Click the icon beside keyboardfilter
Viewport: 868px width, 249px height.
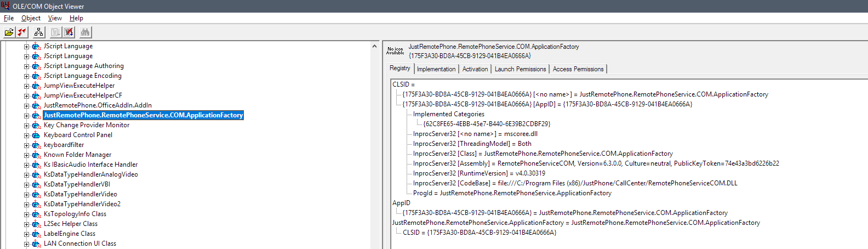(36, 145)
